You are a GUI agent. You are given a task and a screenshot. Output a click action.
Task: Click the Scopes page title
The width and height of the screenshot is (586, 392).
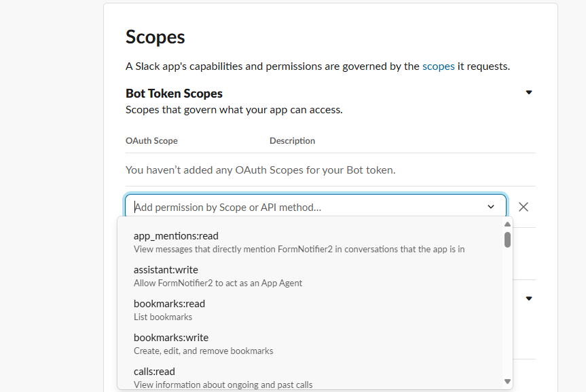click(x=155, y=37)
